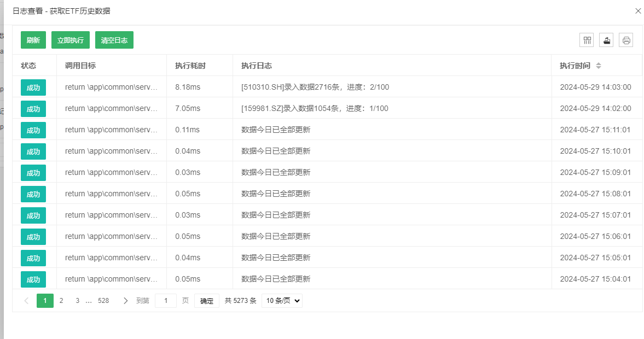Click 成功 badge for 14:03:00 row
644x339 pixels.
coord(33,87)
